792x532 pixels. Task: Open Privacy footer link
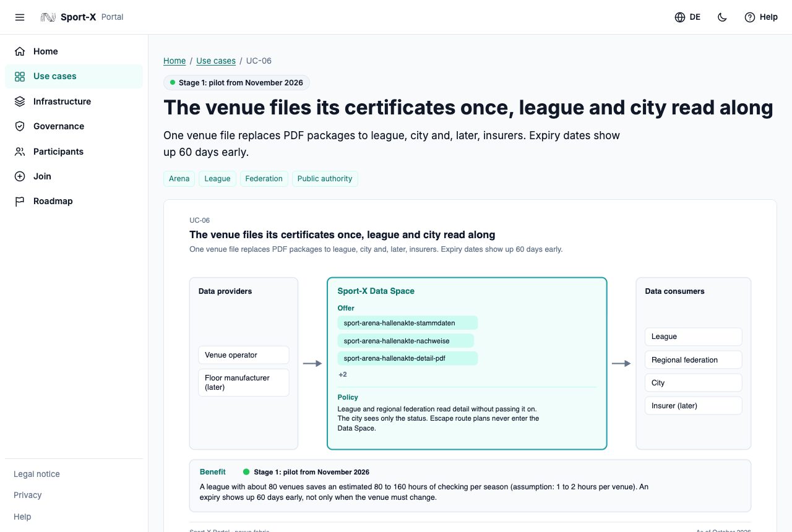click(28, 495)
